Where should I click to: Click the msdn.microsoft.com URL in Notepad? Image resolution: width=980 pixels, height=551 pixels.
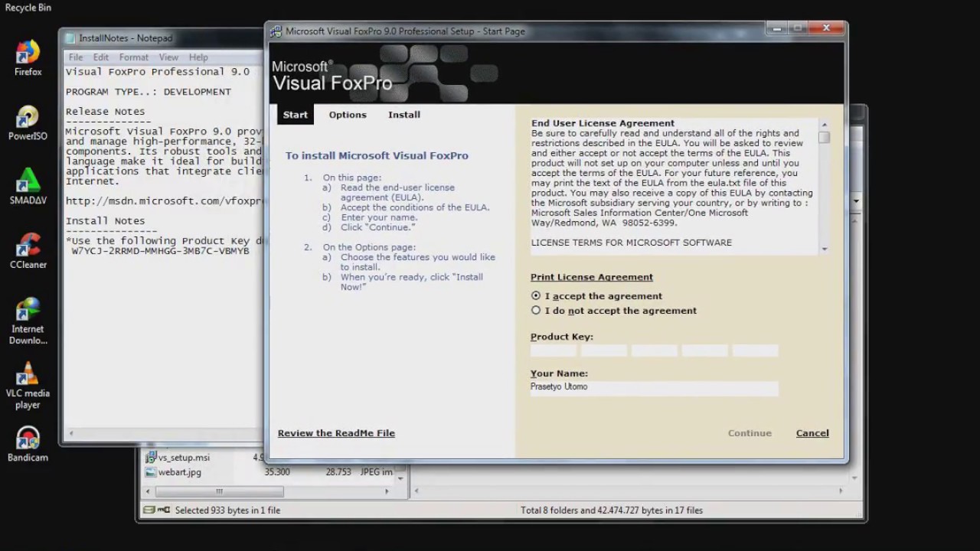[164, 201]
